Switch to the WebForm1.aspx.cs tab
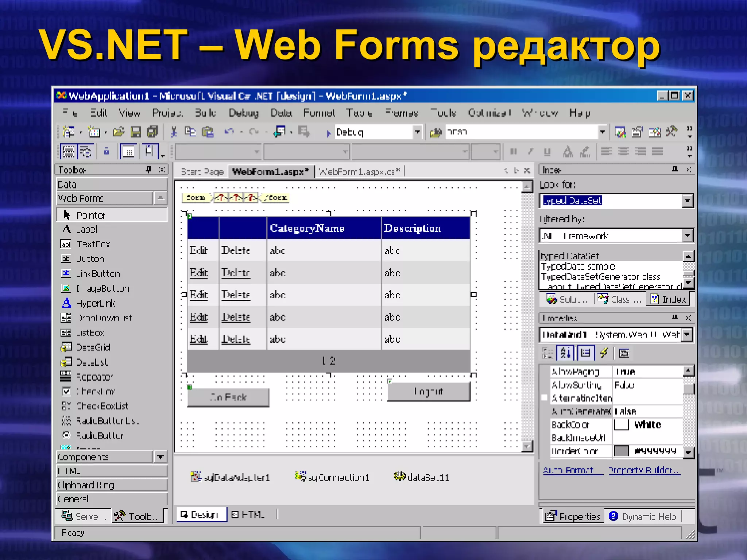Viewport: 747px width, 560px height. click(359, 171)
